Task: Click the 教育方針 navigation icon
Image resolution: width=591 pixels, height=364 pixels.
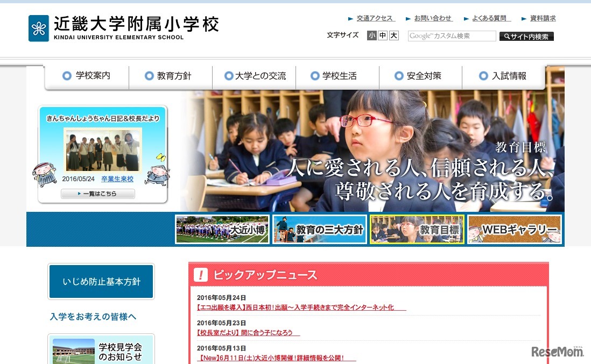Action: 149,76
